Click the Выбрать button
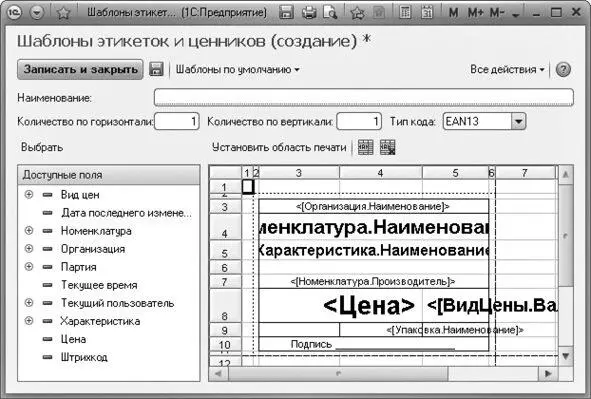 (x=42, y=147)
